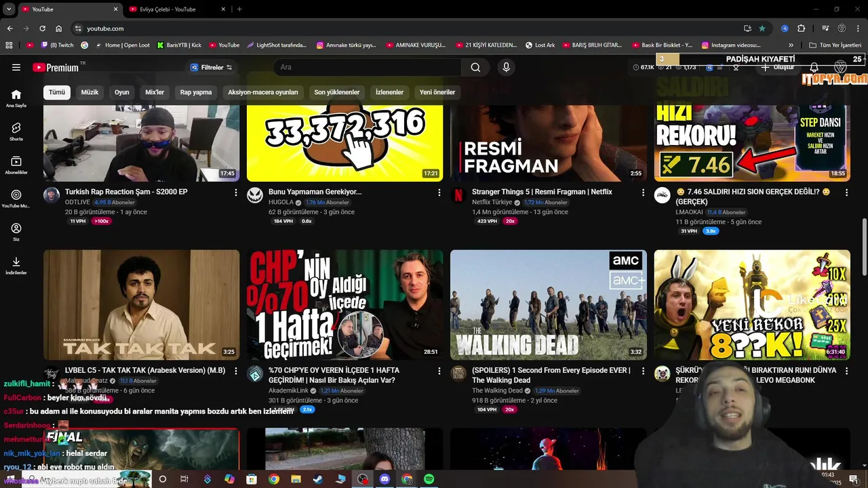The width and height of the screenshot is (868, 488).
Task: Select the Rap yapma filter chip
Action: 196,92
